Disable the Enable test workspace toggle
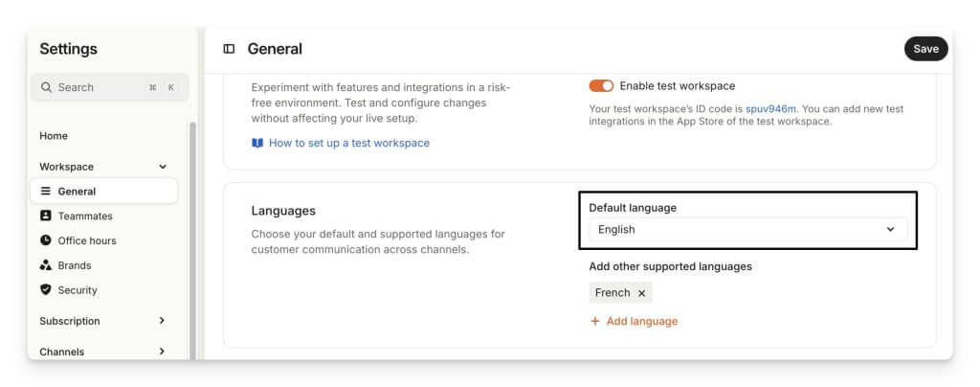 pyautogui.click(x=601, y=86)
